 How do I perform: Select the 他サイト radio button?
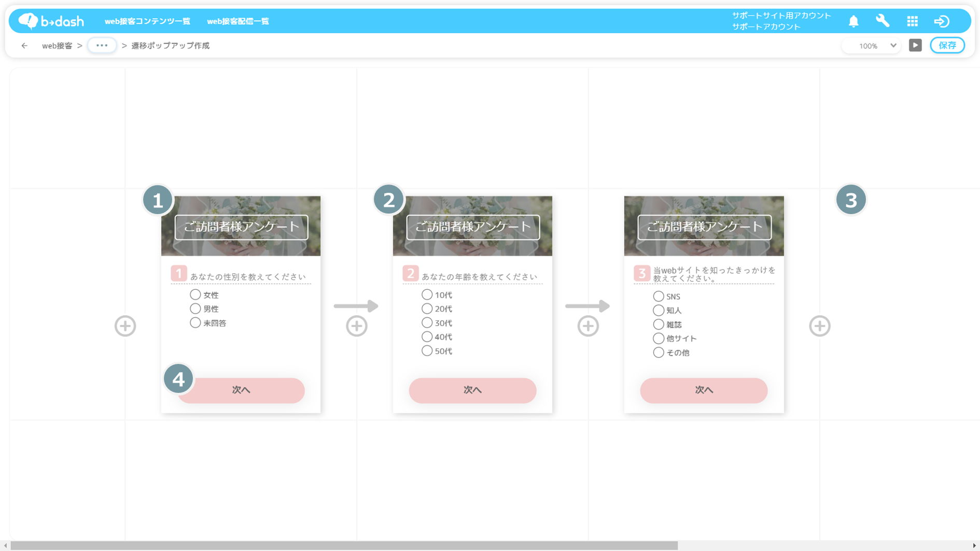pyautogui.click(x=659, y=338)
